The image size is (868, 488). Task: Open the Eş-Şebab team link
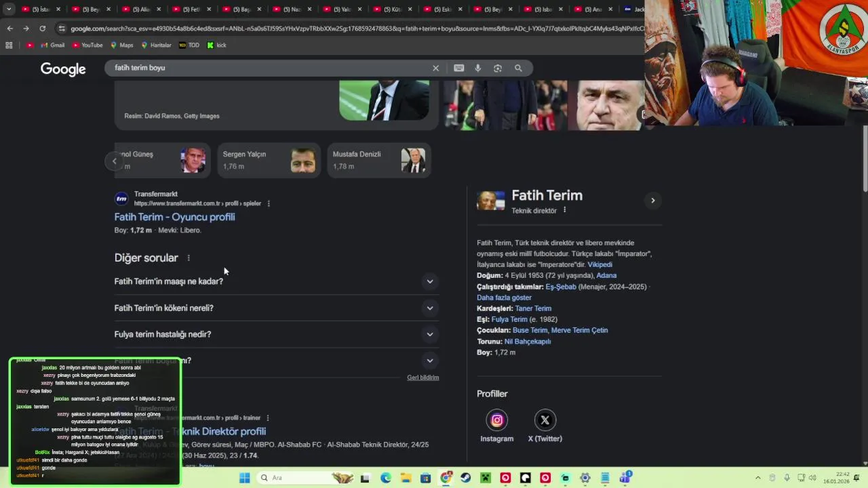(561, 287)
